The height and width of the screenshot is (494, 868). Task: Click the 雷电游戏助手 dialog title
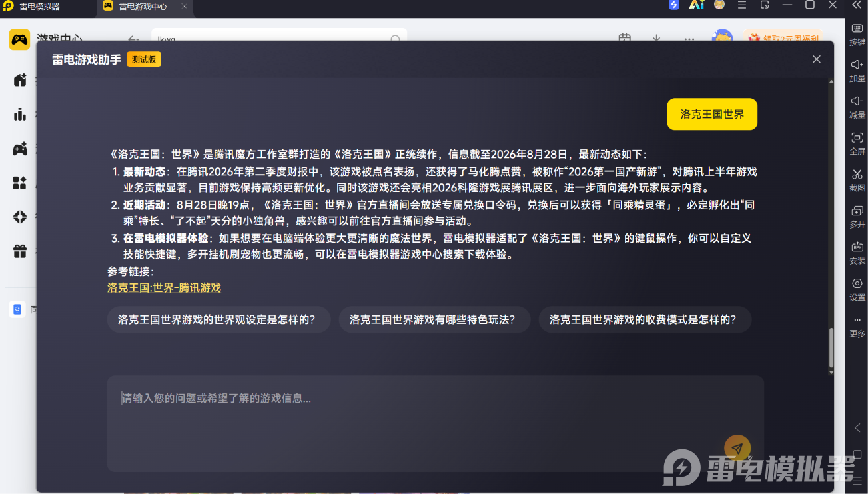87,59
